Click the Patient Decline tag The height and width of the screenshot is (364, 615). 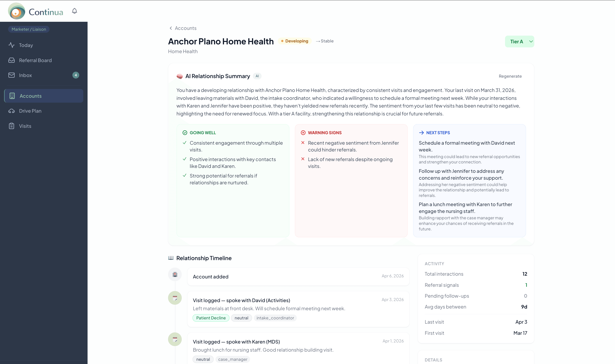point(211,318)
